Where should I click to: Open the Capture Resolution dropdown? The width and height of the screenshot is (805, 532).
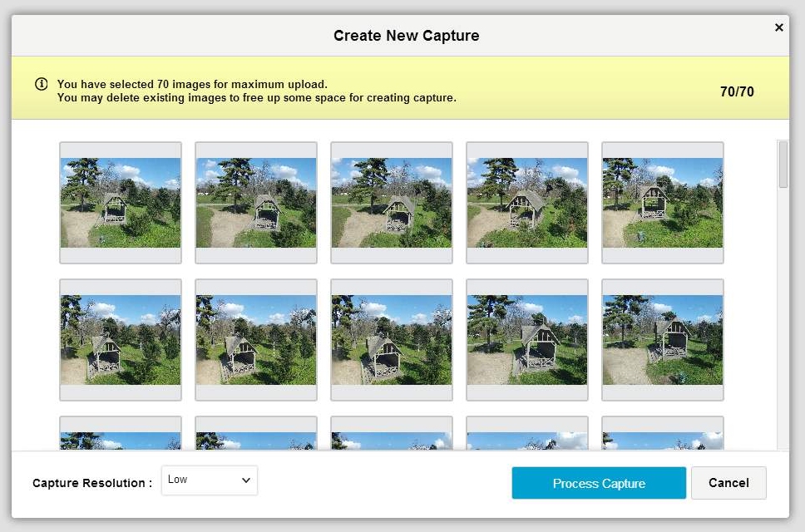pos(210,480)
